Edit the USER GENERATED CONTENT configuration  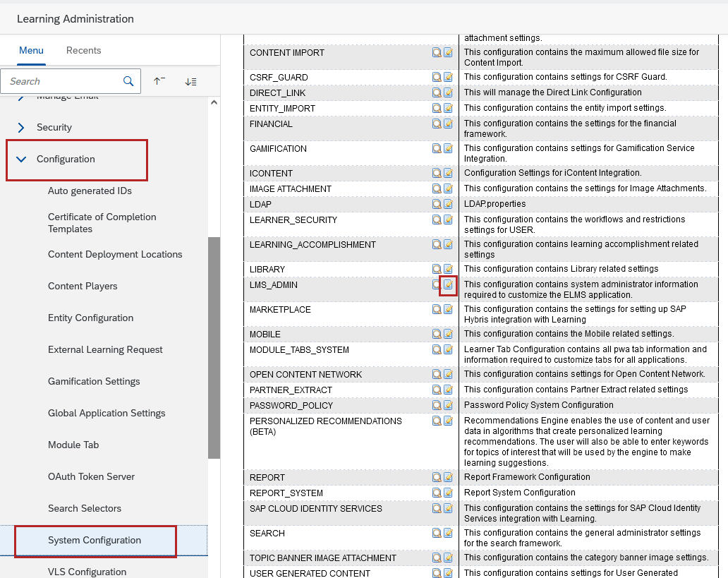click(449, 572)
